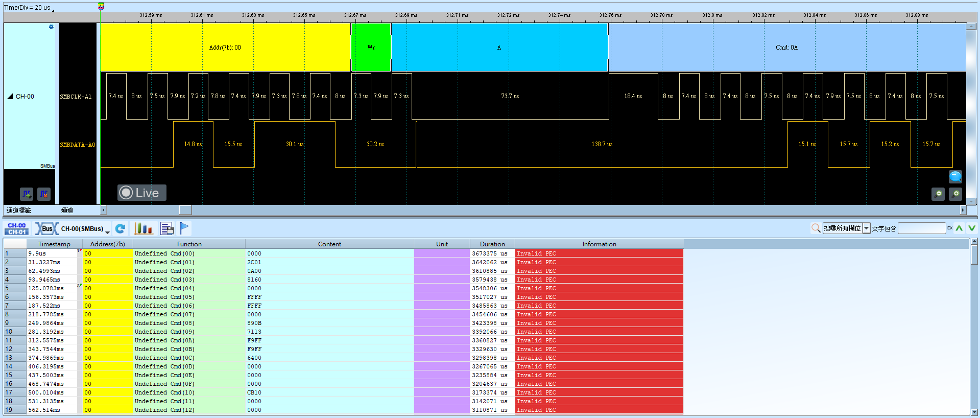Click the waveform zoom in magnifier
This screenshot has width=980, height=418.
(x=955, y=194)
